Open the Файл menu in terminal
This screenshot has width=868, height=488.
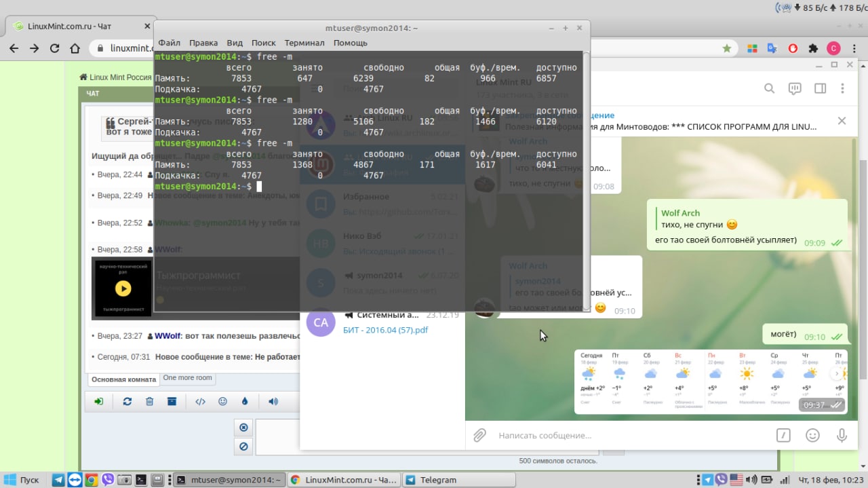[170, 43]
